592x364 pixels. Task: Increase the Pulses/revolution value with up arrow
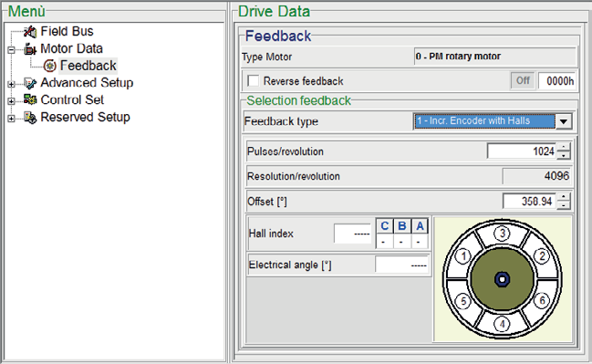coord(564,147)
